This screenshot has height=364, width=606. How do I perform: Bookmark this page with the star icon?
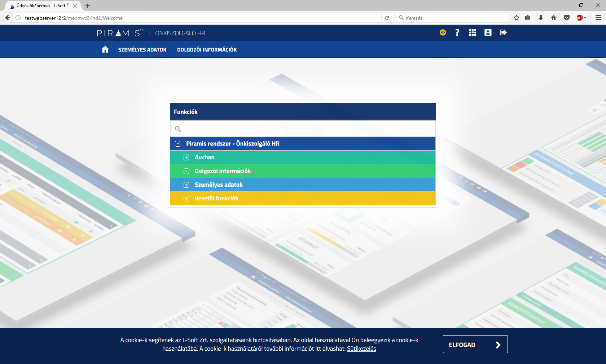(517, 18)
